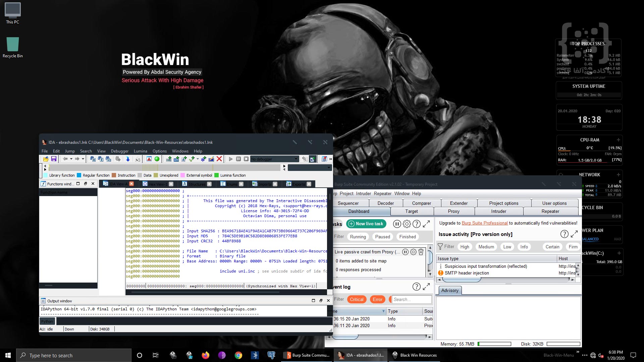Toggle the Error event log filter
Viewport: 644px width, 362px height.
(377, 299)
